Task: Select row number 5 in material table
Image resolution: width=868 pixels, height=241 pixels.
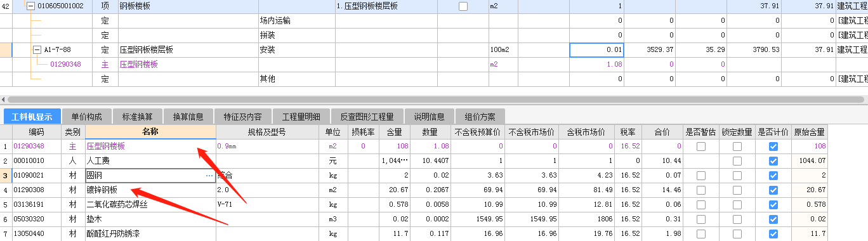Action: pyautogui.click(x=6, y=205)
